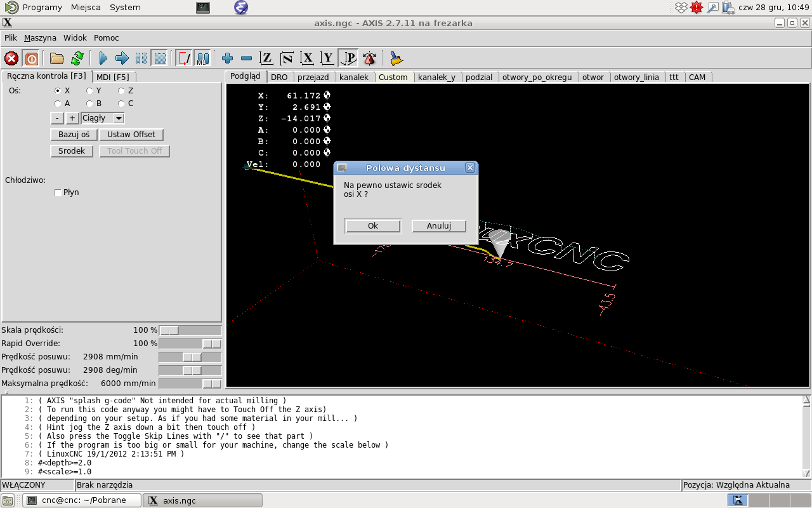The width and height of the screenshot is (812, 508).
Task: Open the Ciągły jog mode dropdown
Action: click(119, 118)
